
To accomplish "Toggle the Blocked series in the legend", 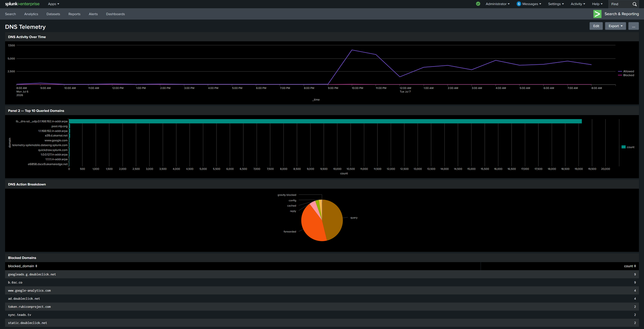I will click(x=626, y=75).
